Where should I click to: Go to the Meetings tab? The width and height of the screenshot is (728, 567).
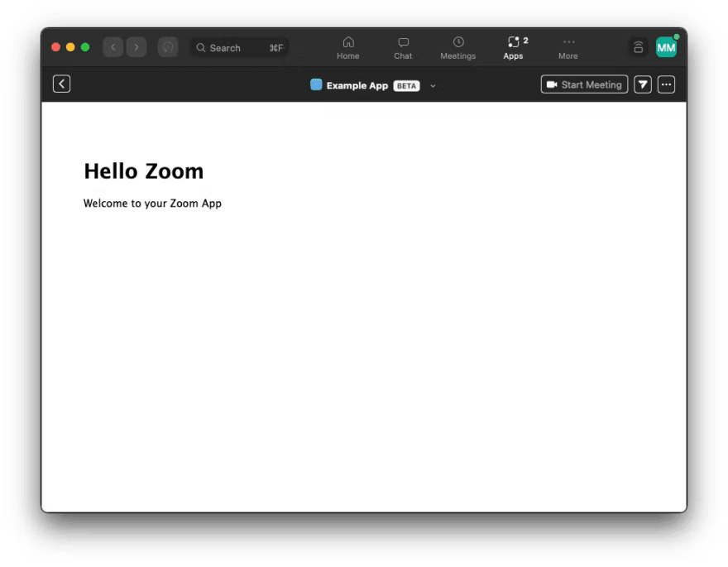pyautogui.click(x=457, y=48)
